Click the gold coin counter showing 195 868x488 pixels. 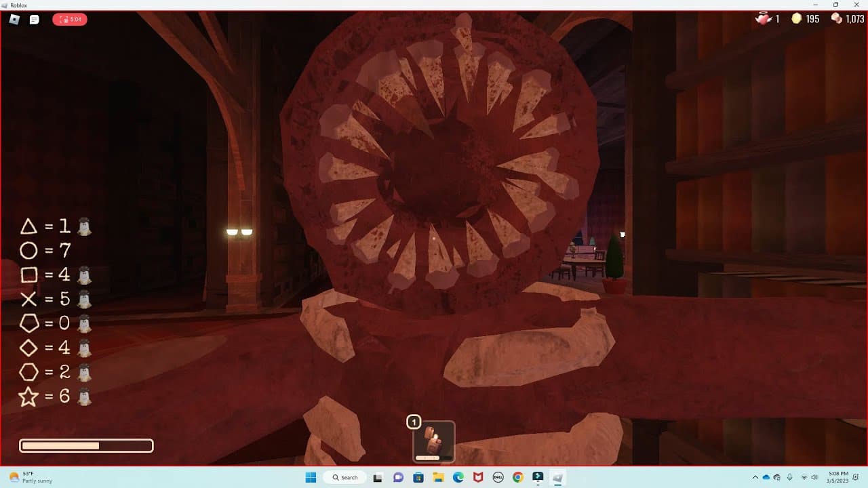tap(806, 19)
